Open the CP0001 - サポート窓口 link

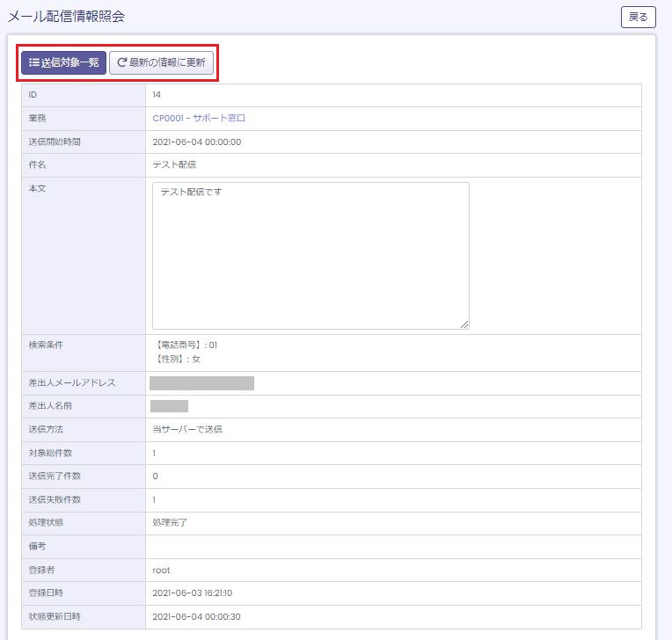(198, 118)
